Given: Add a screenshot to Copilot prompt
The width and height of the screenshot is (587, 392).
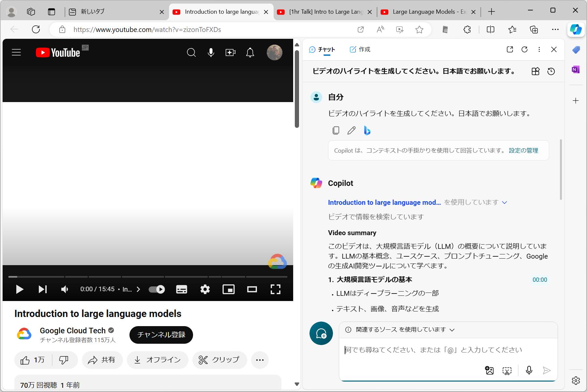Looking at the screenshot, I should [x=507, y=370].
